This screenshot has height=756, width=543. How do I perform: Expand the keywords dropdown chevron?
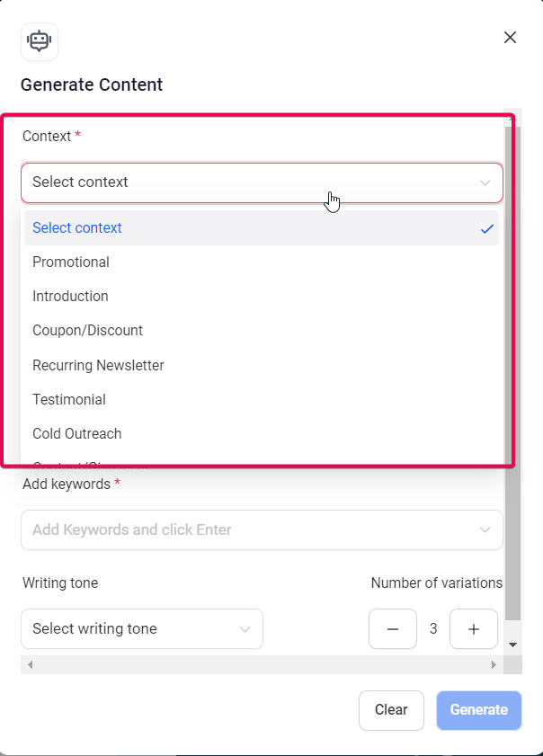pos(485,530)
